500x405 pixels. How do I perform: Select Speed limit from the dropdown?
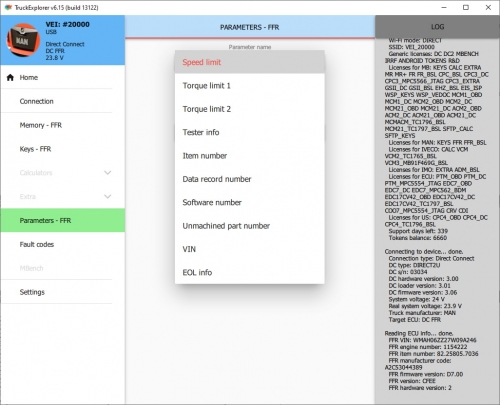click(250, 62)
